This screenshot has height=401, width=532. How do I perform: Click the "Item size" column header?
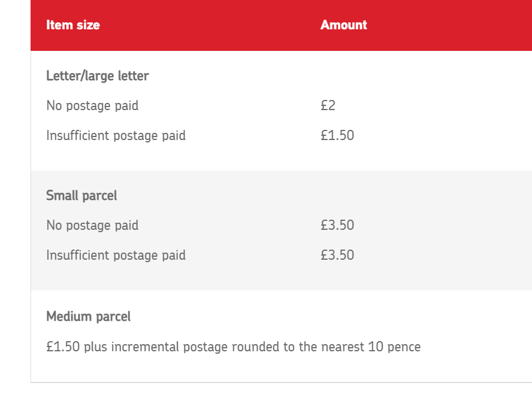tap(73, 25)
